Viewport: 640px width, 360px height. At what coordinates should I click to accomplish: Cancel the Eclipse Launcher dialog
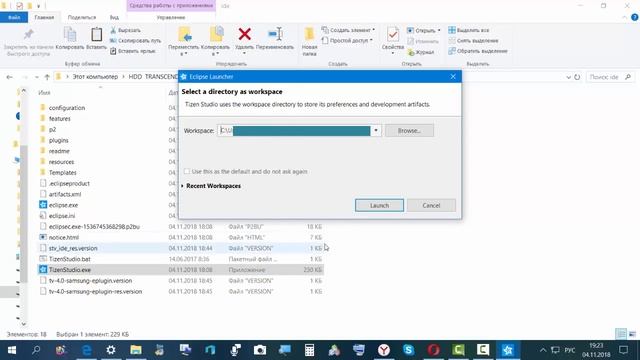pyautogui.click(x=431, y=205)
